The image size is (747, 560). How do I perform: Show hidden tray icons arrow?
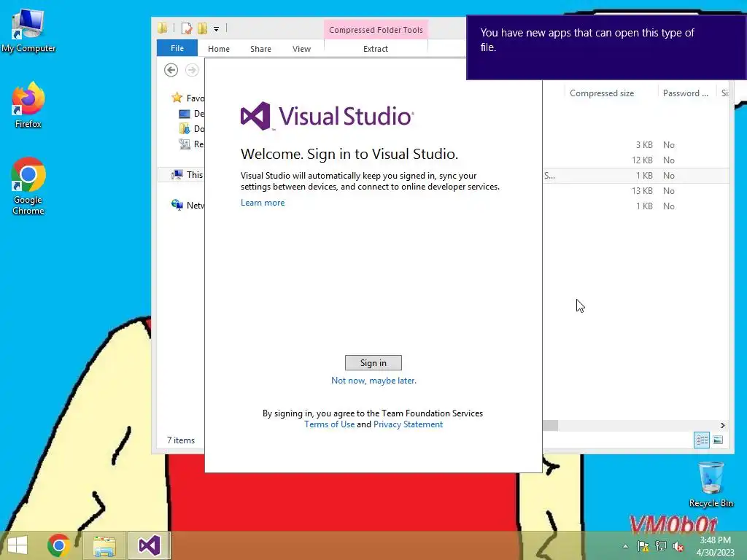coord(625,546)
